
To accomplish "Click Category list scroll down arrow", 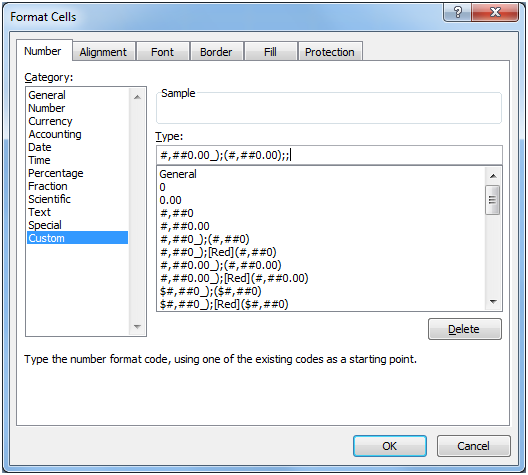I will point(137,327).
